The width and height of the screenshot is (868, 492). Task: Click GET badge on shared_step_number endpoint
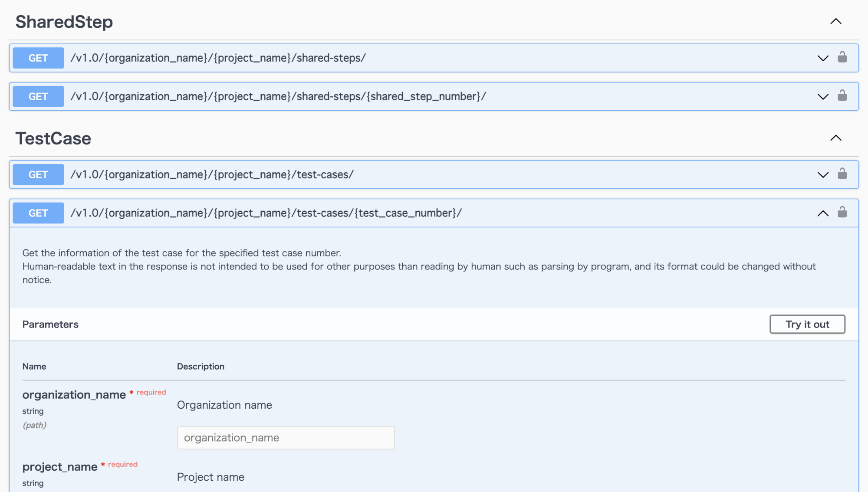[38, 96]
